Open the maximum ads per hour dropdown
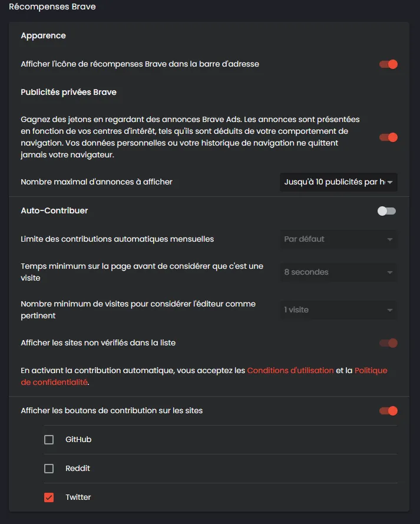The width and height of the screenshot is (420, 524). (x=339, y=182)
